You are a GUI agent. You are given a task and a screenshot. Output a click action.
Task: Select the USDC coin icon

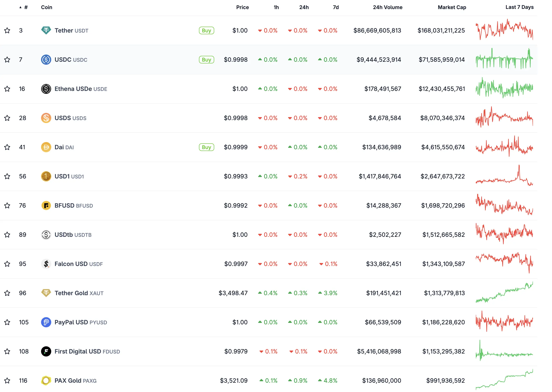coord(46,59)
